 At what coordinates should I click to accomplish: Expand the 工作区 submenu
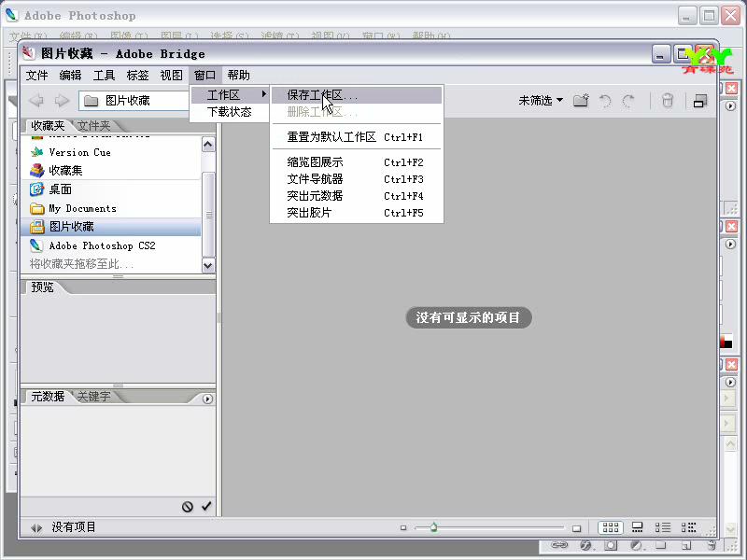(x=231, y=95)
